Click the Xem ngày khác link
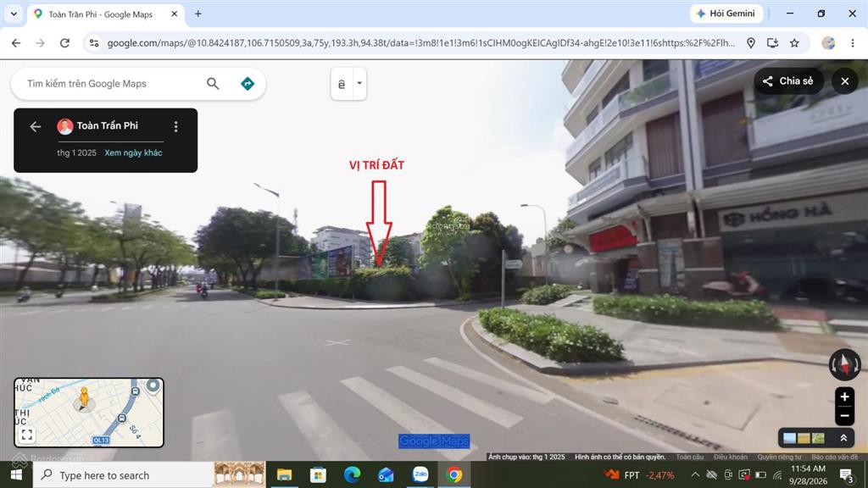This screenshot has width=868, height=488. point(133,152)
